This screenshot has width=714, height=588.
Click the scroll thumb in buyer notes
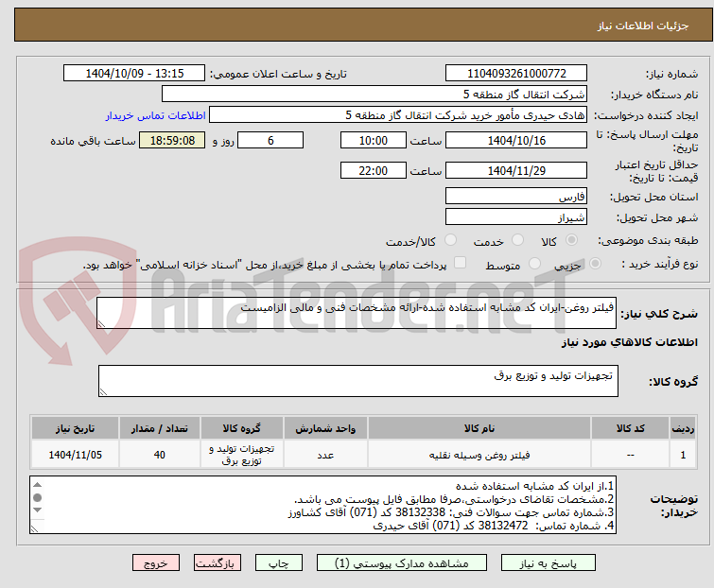point(38,497)
